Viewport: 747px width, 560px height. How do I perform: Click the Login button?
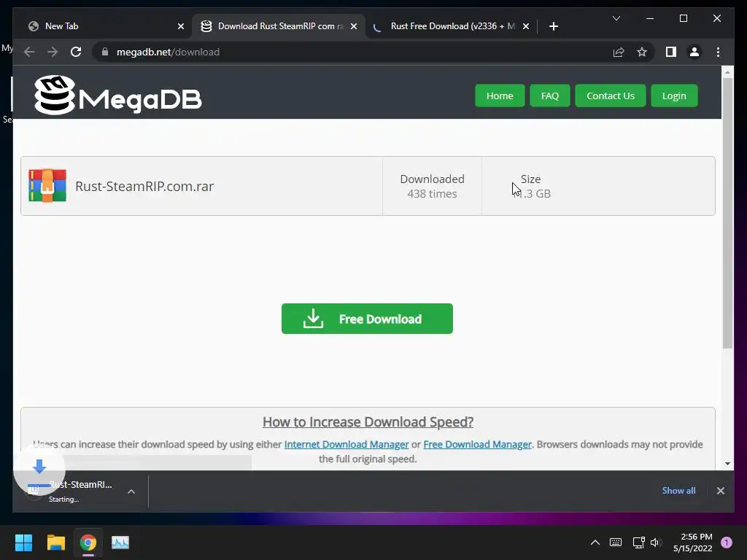pyautogui.click(x=674, y=96)
